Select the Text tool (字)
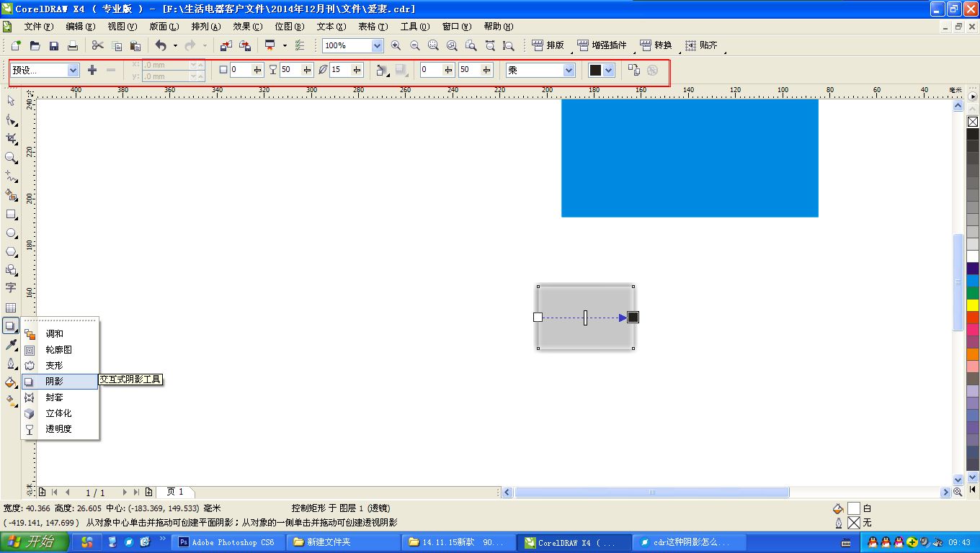The width and height of the screenshot is (980, 553). pos(11,288)
